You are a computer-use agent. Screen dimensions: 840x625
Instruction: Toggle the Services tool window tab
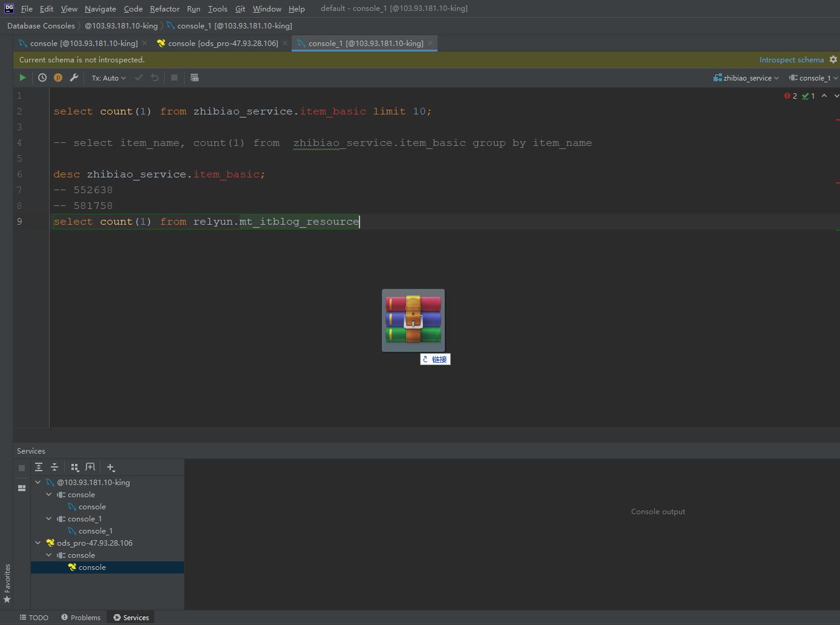tap(131, 618)
